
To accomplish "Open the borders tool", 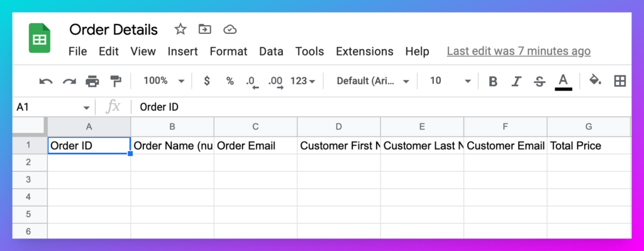I will pos(619,81).
